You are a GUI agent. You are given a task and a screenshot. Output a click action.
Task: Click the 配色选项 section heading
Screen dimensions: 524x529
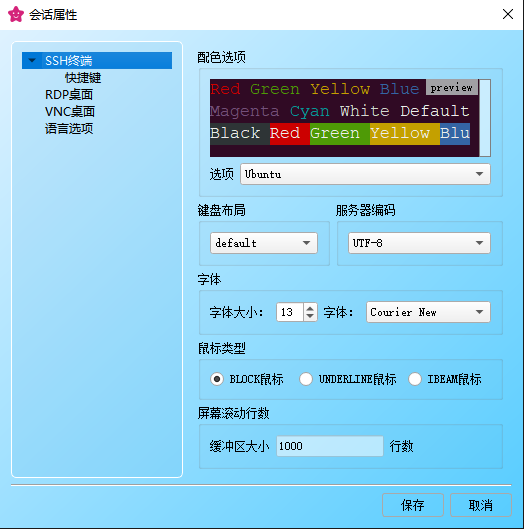tap(221, 57)
